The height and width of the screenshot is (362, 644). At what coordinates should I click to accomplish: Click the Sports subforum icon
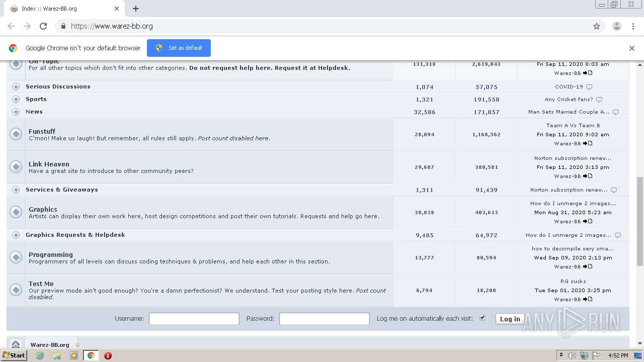(16, 99)
